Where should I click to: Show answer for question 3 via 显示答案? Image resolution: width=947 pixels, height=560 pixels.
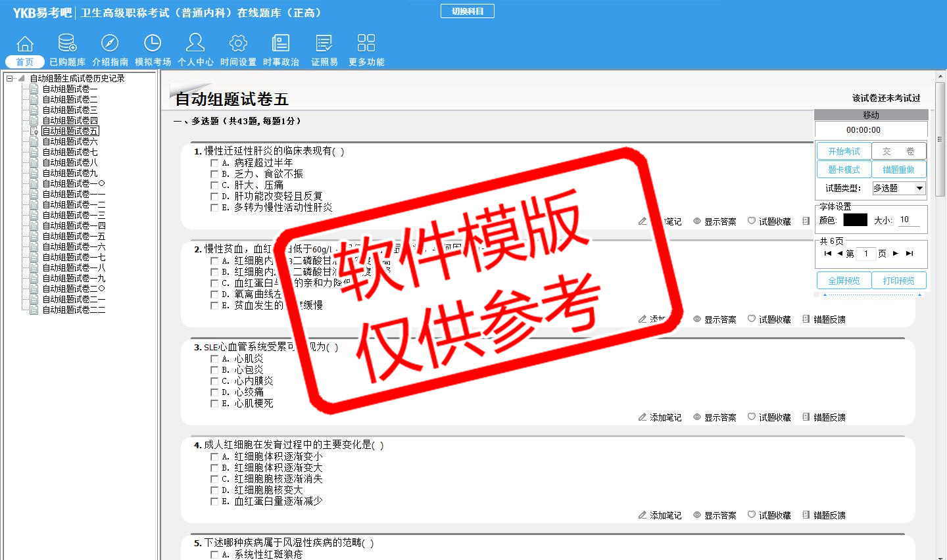(715, 417)
